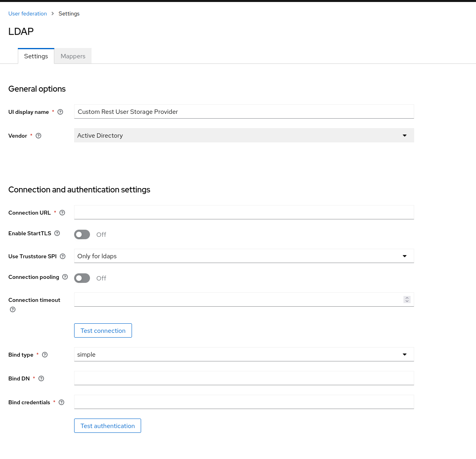Click the Bind type help icon

click(44, 355)
